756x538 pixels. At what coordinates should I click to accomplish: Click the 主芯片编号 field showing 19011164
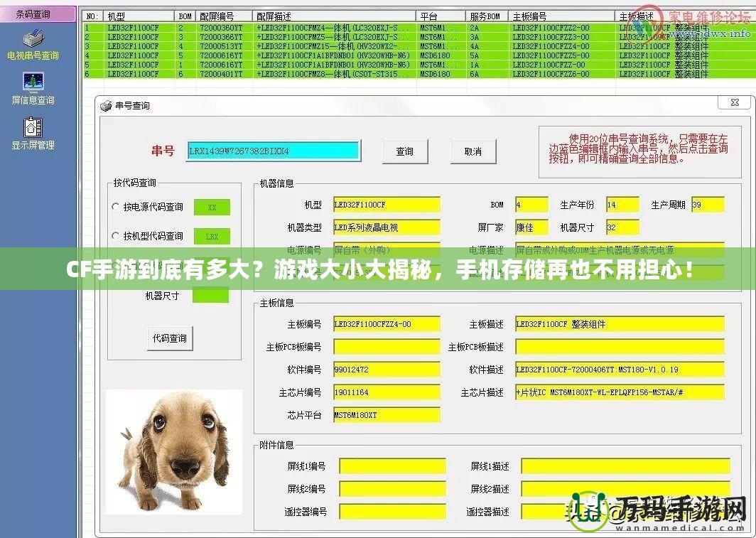click(x=387, y=392)
